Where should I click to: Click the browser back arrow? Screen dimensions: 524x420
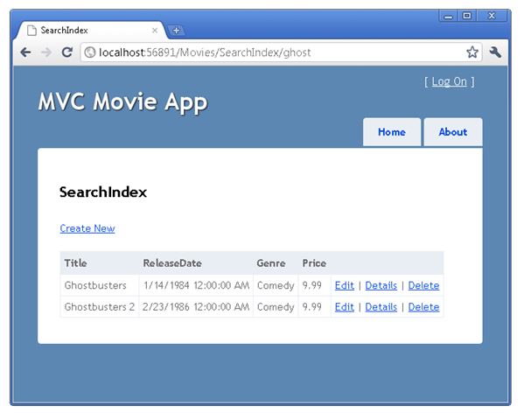[25, 52]
